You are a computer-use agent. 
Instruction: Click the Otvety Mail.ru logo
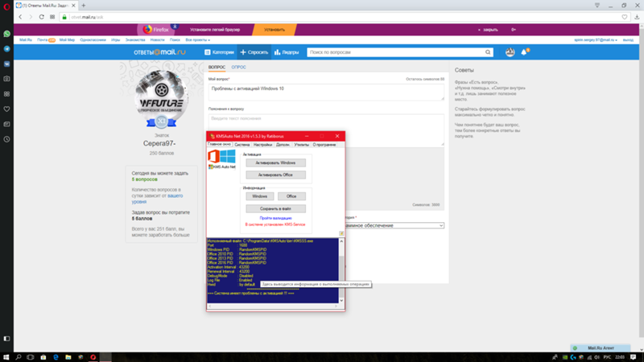click(x=159, y=52)
